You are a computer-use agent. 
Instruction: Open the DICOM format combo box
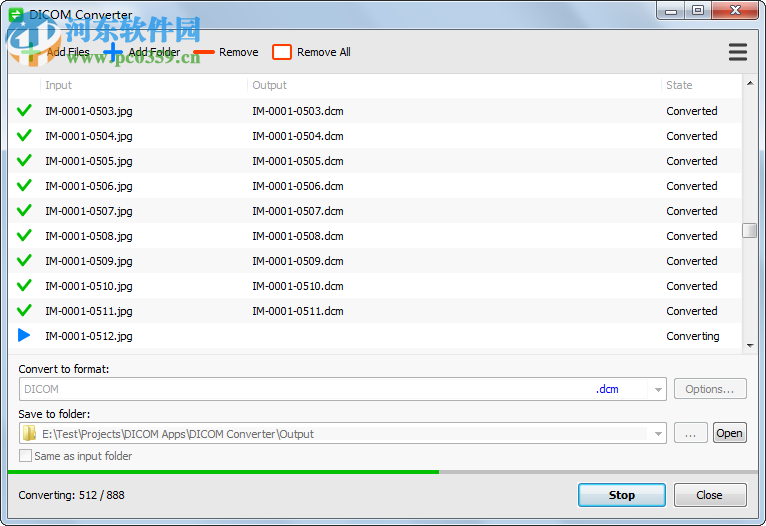[x=342, y=389]
